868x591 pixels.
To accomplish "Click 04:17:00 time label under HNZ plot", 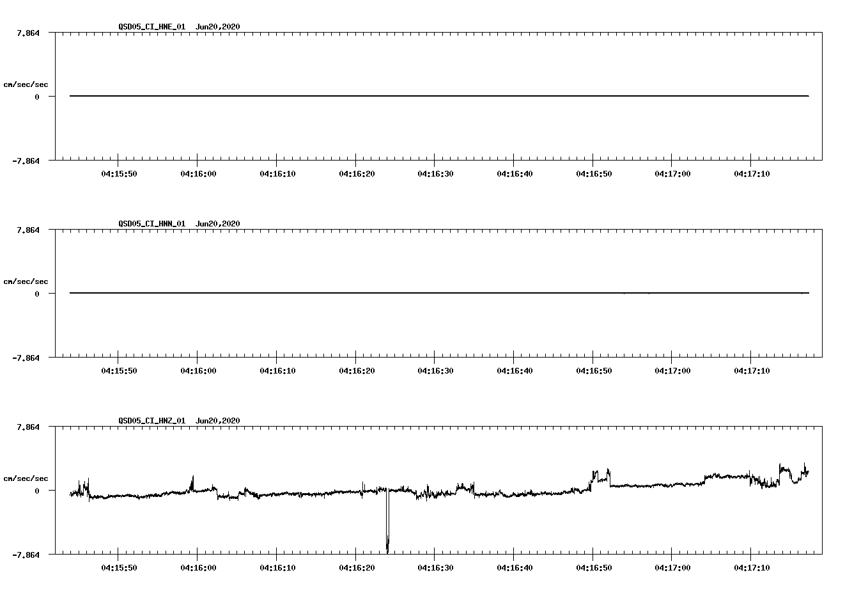I will pyautogui.click(x=673, y=567).
